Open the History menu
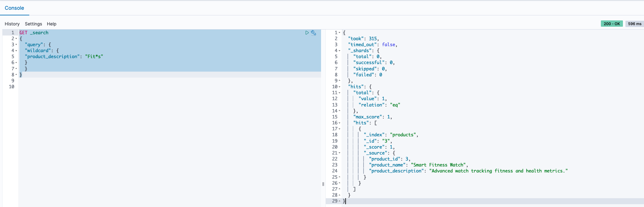Screen dimensions: 644x207 tap(12, 24)
